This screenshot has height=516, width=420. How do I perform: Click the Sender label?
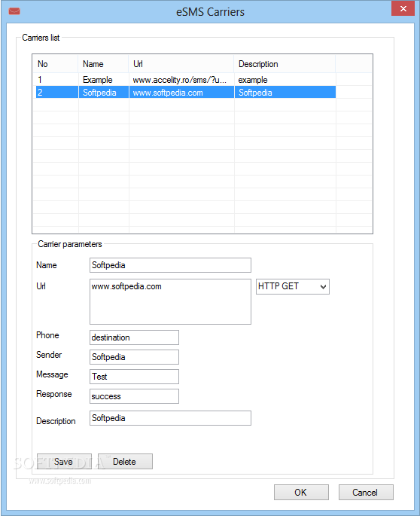click(49, 355)
